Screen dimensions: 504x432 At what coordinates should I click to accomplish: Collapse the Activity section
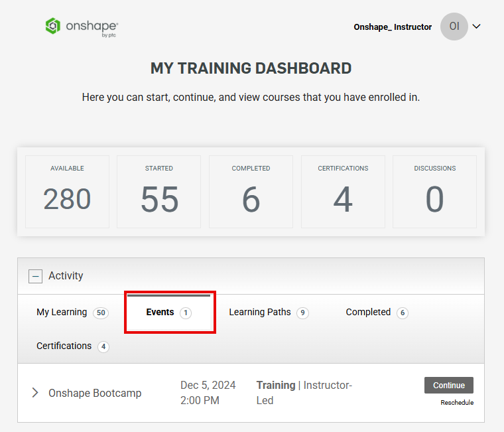35,276
